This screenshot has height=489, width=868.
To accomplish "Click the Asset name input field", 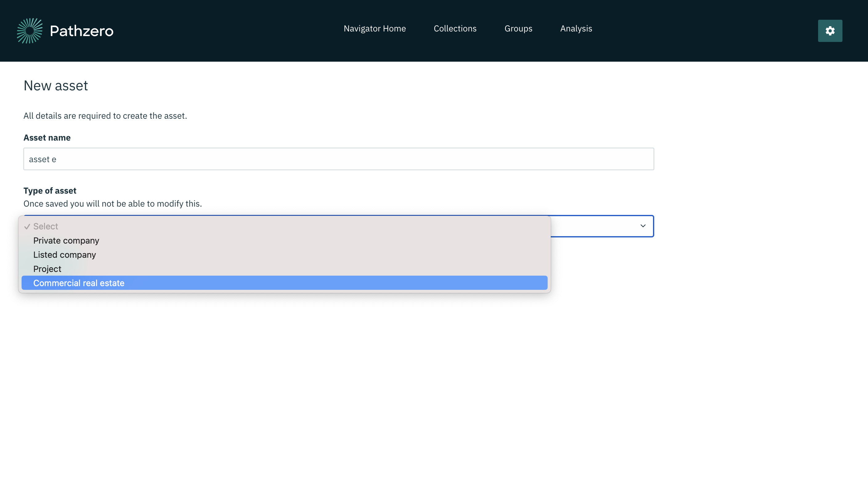I will (339, 159).
